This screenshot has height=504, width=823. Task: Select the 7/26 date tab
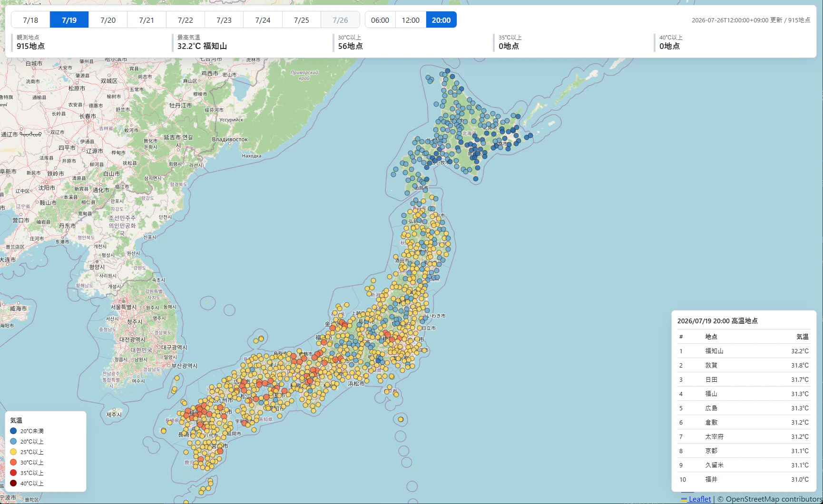pyautogui.click(x=340, y=20)
